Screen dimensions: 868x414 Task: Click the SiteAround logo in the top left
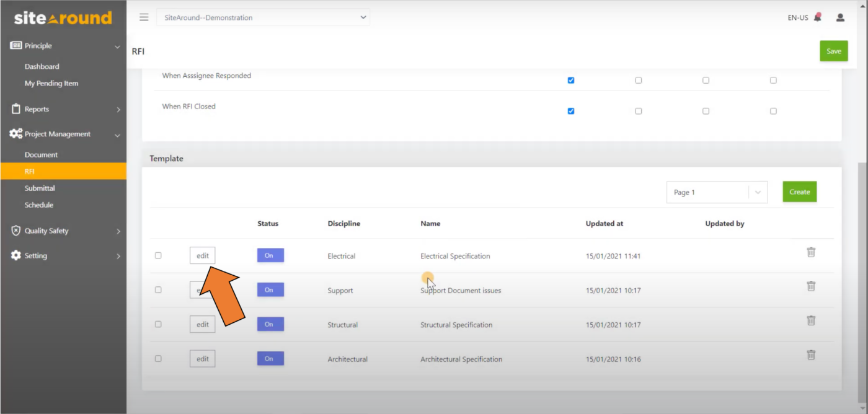62,17
